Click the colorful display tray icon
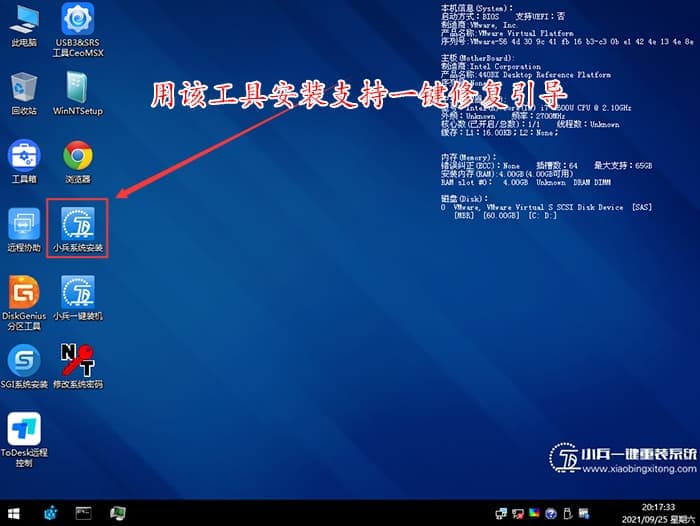This screenshot has width=700, height=526. pyautogui.click(x=534, y=513)
